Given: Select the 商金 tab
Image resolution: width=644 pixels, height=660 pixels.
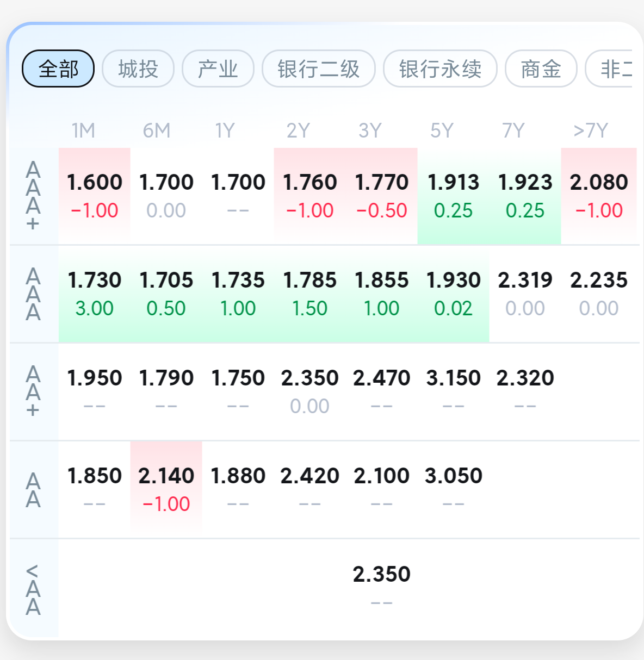Looking at the screenshot, I should point(541,69).
